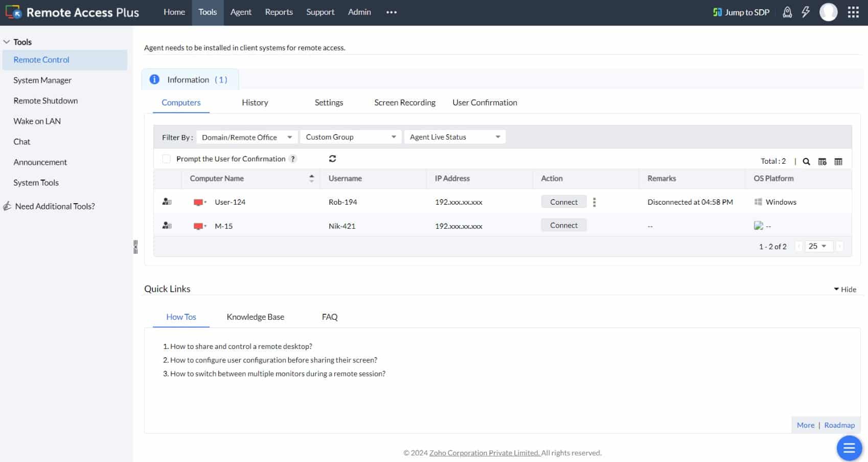Refresh the computers list
The width and height of the screenshot is (868, 462).
pyautogui.click(x=332, y=159)
